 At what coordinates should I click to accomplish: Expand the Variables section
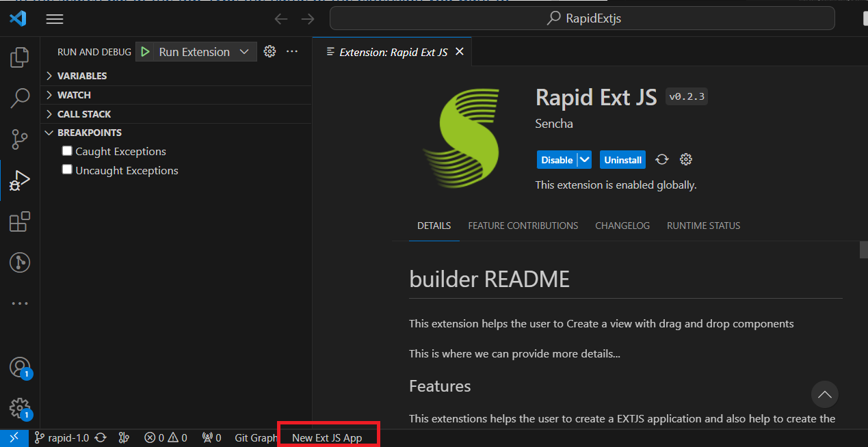(82, 76)
